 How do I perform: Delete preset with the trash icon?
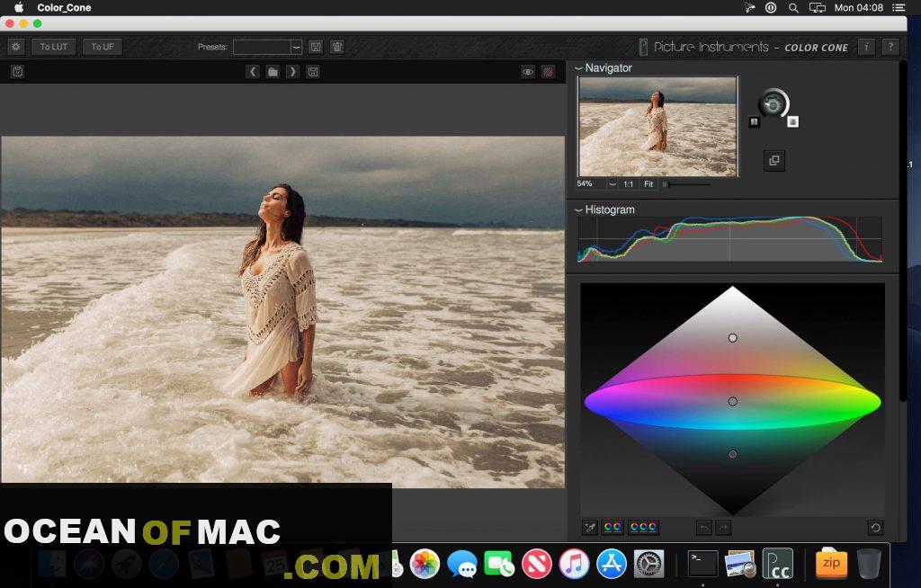(337, 47)
